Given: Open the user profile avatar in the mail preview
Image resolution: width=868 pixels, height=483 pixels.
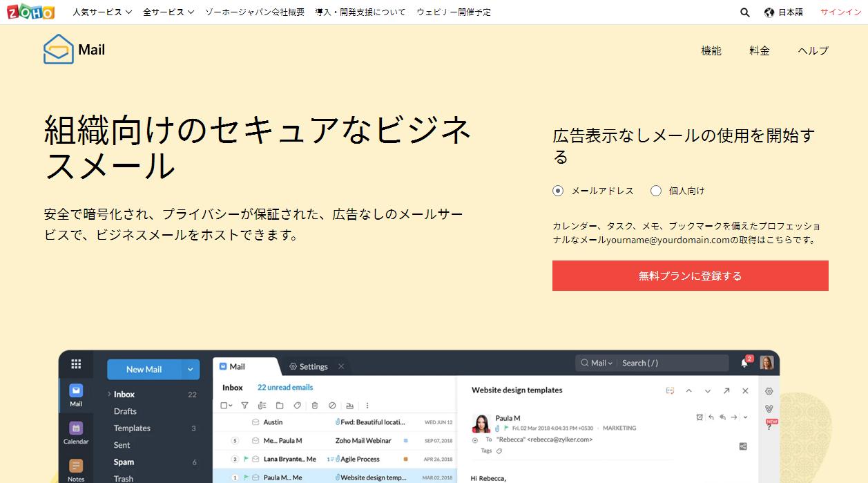Looking at the screenshot, I should [x=766, y=362].
